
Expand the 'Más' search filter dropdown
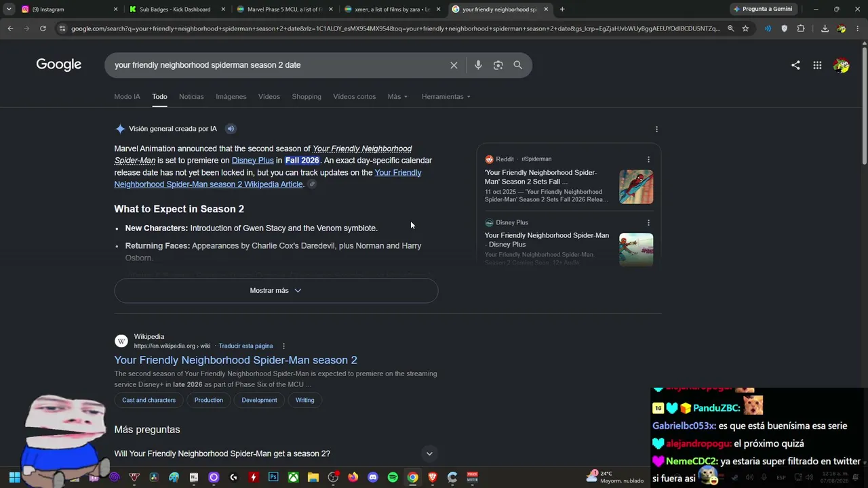pos(397,97)
